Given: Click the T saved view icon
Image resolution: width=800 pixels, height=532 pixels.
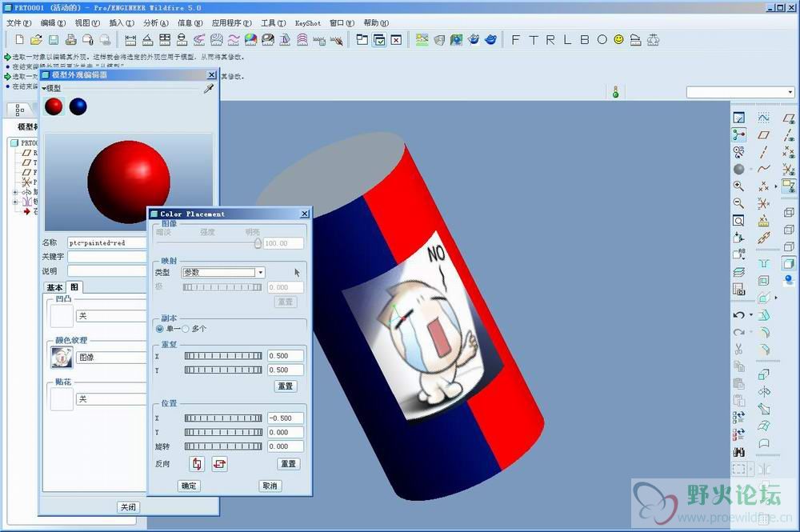Looking at the screenshot, I should 533,40.
